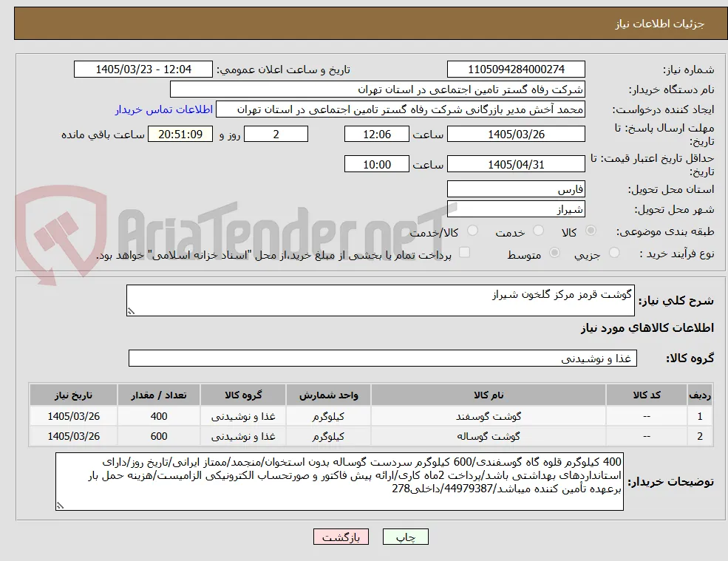Screen dimensions: 728x561
Task: Click the واحد شمارش column header
Action: [x=328, y=395]
